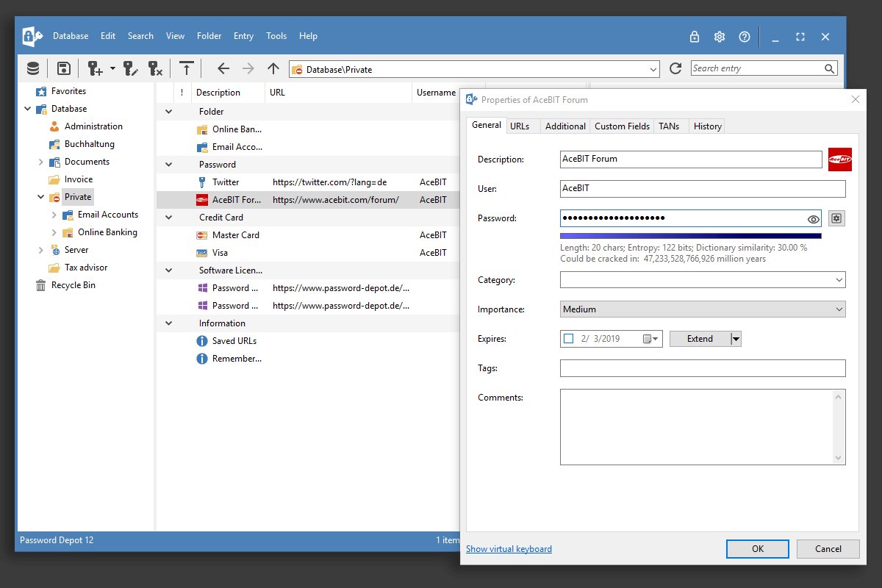Click the Comments scrollbar down arrow
The height and width of the screenshot is (588, 882).
tap(839, 458)
